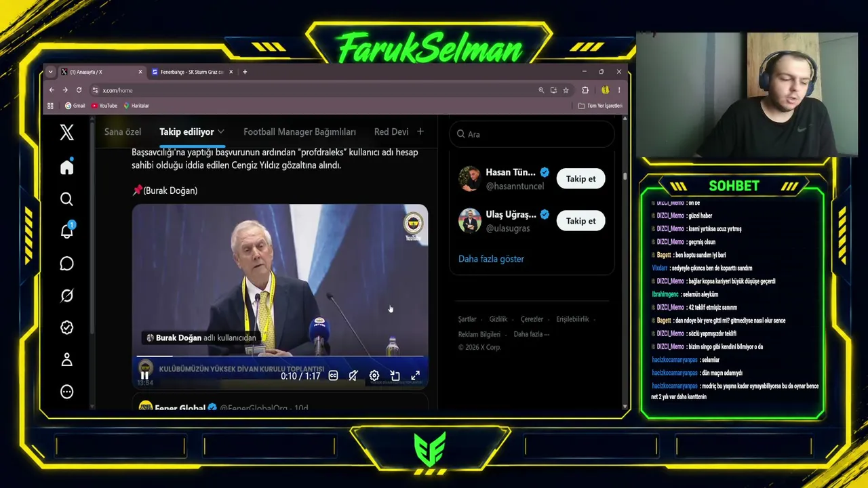868x488 pixels.
Task: Open a new browser tab
Action: pyautogui.click(x=245, y=72)
